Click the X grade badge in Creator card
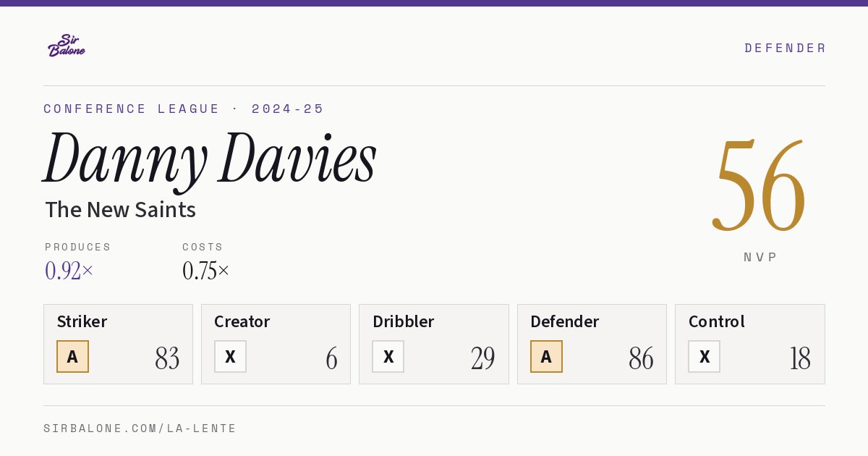This screenshot has width=868, height=456. click(230, 356)
